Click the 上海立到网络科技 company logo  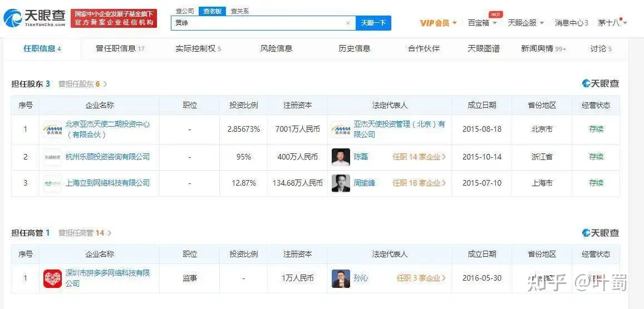(53, 183)
